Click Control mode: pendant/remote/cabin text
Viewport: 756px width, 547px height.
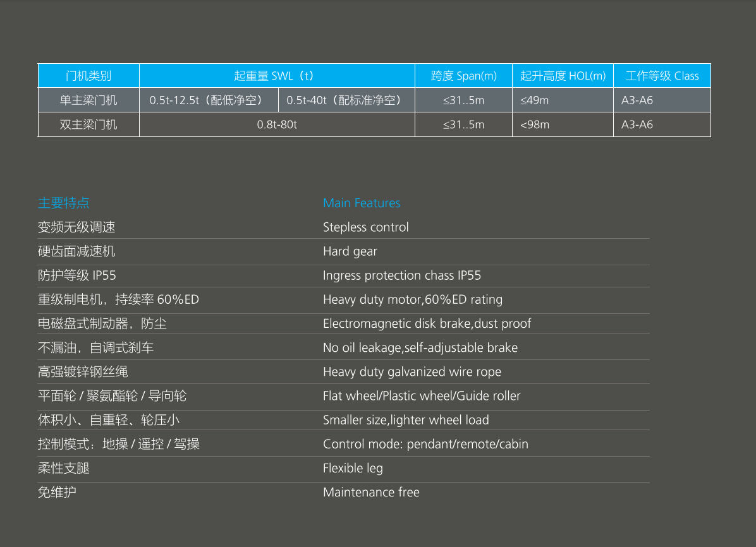click(426, 444)
